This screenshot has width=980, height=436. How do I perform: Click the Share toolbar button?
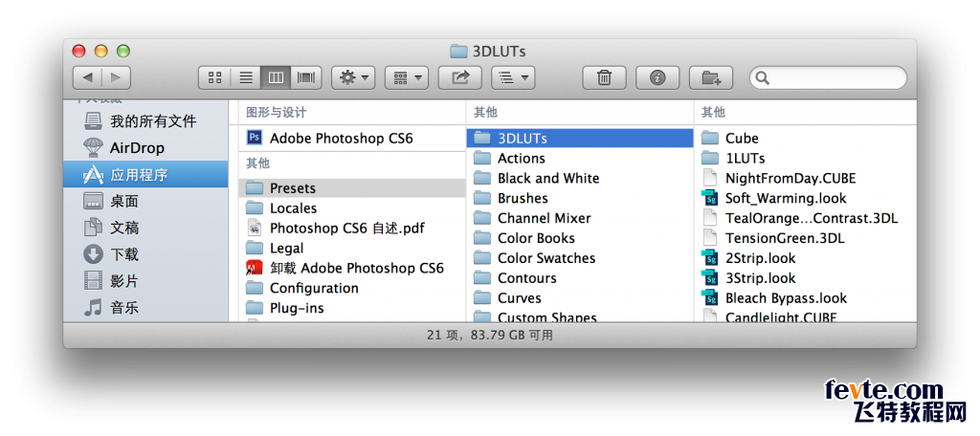pos(460,77)
